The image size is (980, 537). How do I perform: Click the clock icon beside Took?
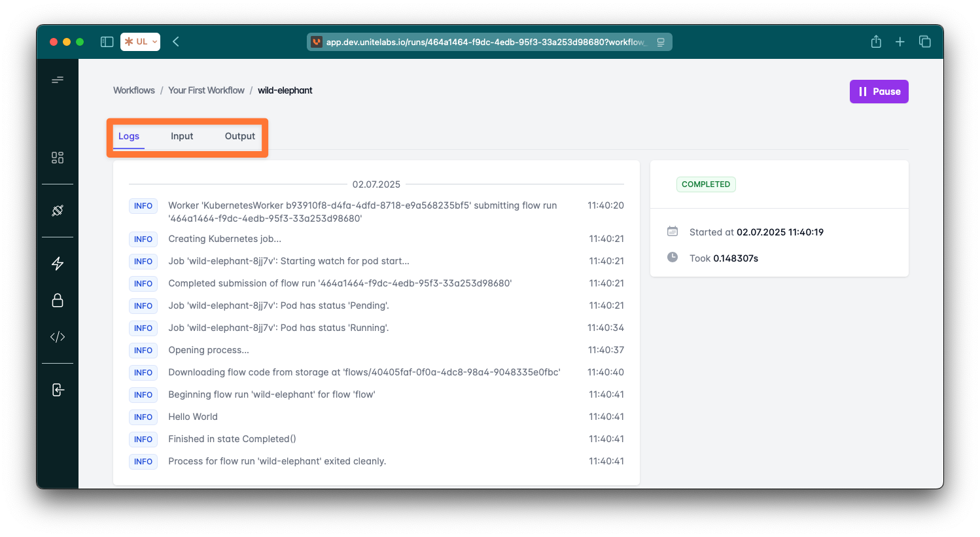[x=673, y=257]
